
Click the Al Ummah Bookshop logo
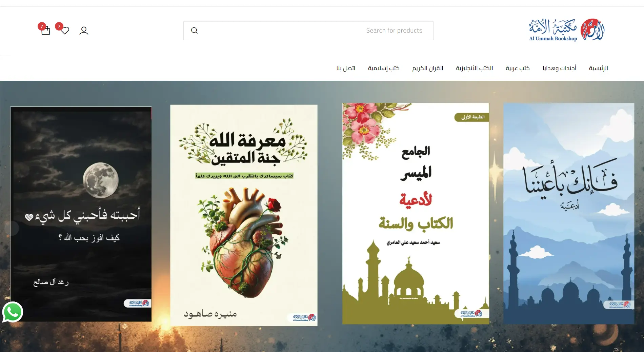tap(566, 30)
